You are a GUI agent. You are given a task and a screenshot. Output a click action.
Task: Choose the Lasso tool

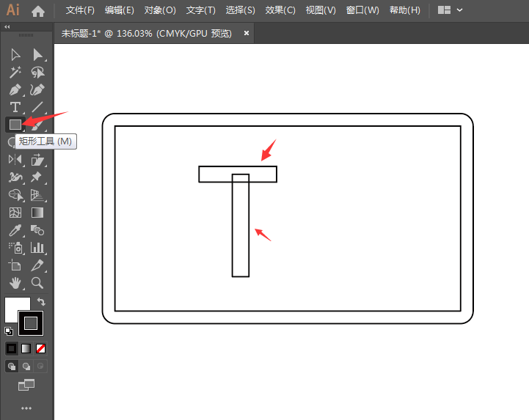coord(37,72)
